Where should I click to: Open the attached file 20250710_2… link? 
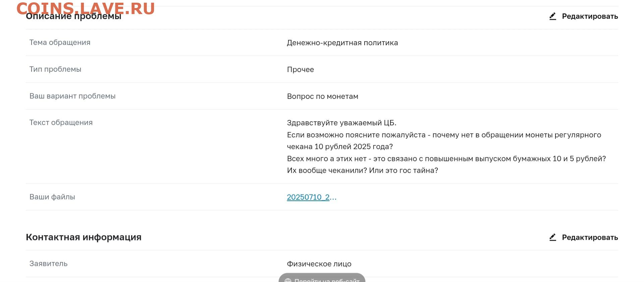pos(311,197)
